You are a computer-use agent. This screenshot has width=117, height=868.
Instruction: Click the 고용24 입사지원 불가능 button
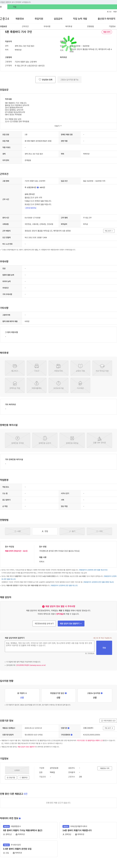(x=69, y=80)
